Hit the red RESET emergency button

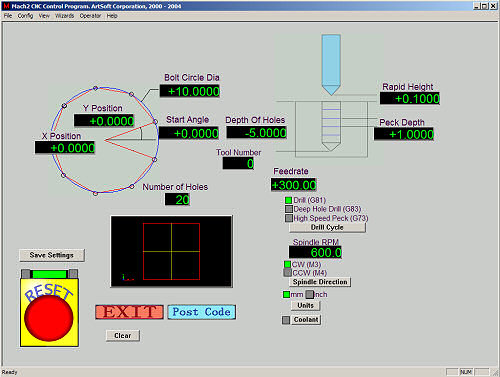point(49,317)
